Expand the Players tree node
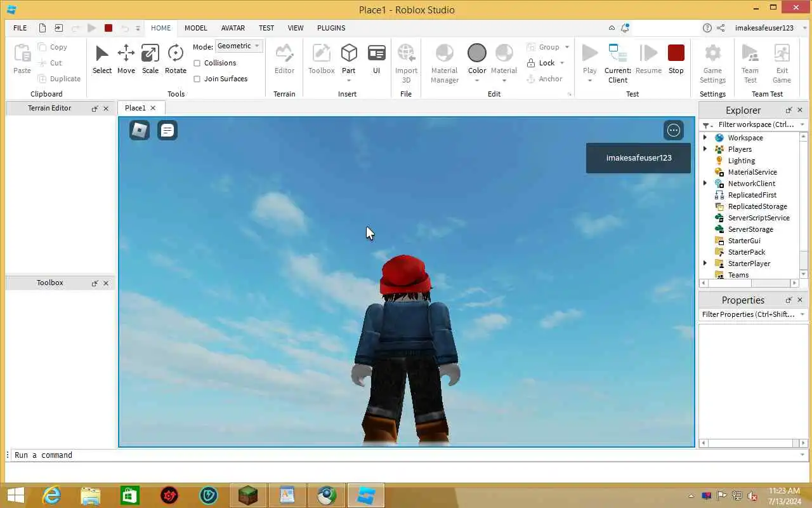 click(x=705, y=149)
